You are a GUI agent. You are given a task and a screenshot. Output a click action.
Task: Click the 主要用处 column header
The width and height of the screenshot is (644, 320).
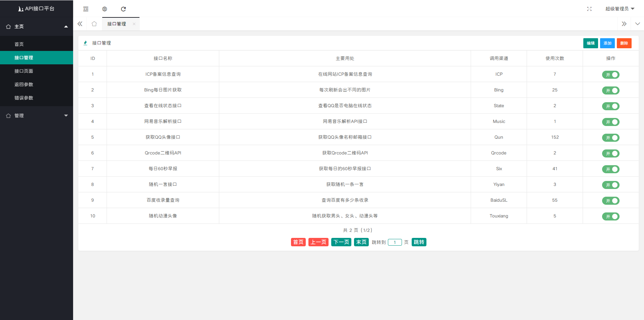pyautogui.click(x=345, y=58)
